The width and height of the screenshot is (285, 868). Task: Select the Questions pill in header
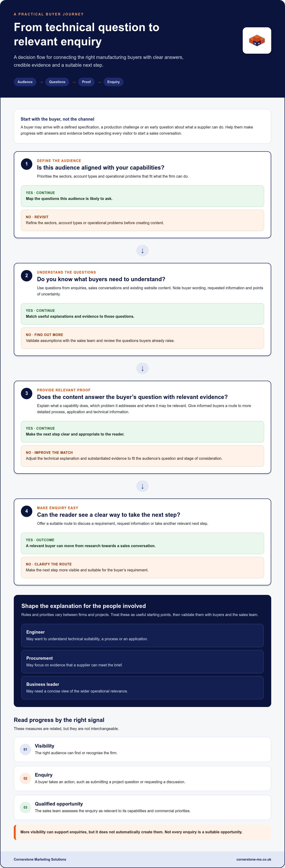click(x=57, y=82)
